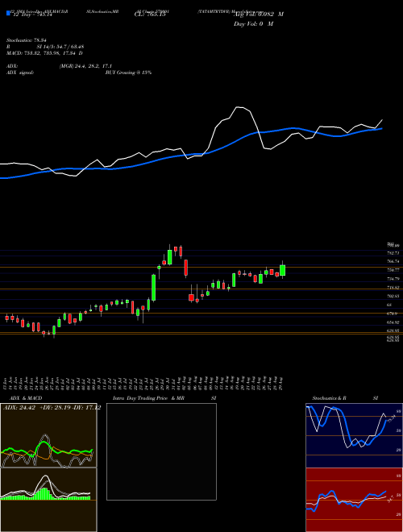The image size is (403, 532).
Task: Click the 'MACD: 753.82, 735.98, 17.84 D' line
Action: 44,53
